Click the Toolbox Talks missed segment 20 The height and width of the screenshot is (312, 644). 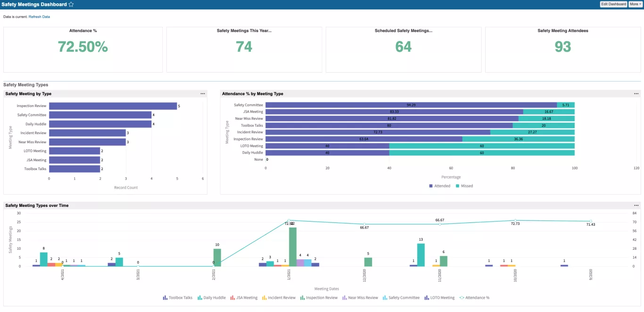544,125
